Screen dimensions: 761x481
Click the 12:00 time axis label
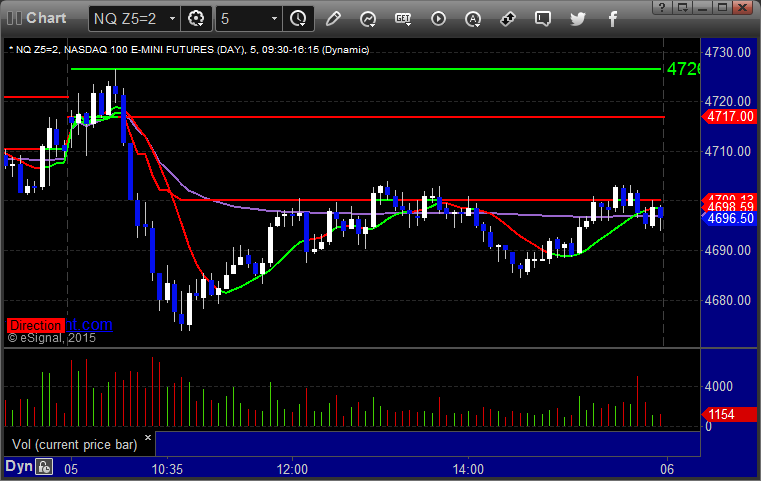click(x=292, y=469)
